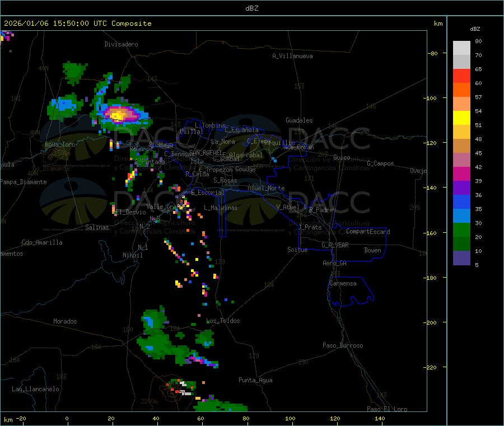The width and height of the screenshot is (504, 426).
Task: Click the 'S_Rosas' place label
Action: pyautogui.click(x=225, y=180)
